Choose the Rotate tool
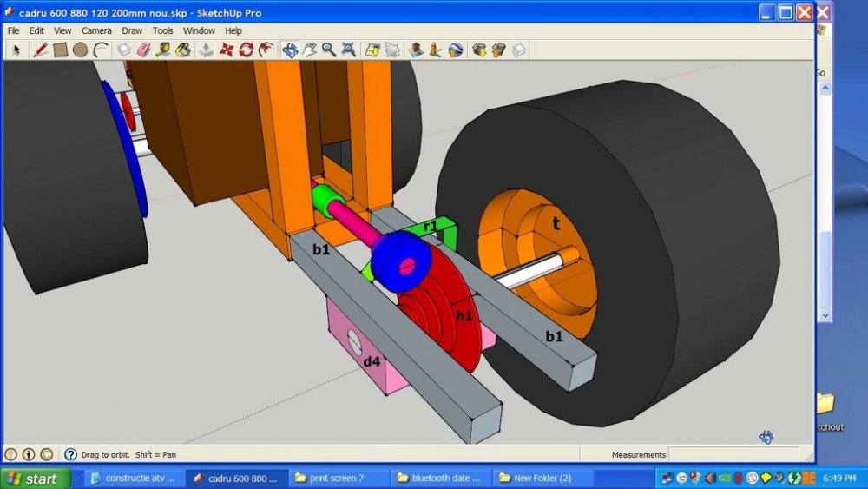Image resolution: width=868 pixels, height=489 pixels. click(x=246, y=50)
